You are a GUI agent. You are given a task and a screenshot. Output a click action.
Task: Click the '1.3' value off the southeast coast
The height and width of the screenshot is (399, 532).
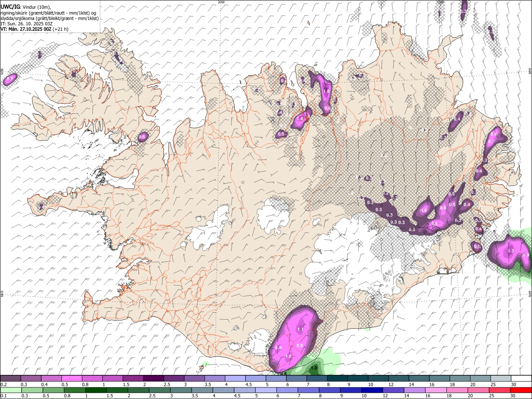point(511,251)
